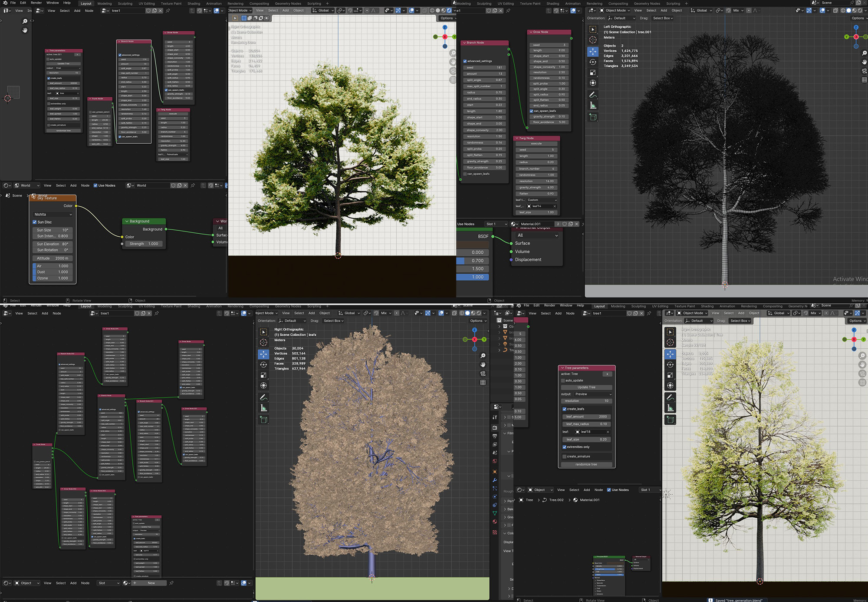
Task: Open the Modifiers wrench tab in Properties
Action: coord(495,480)
